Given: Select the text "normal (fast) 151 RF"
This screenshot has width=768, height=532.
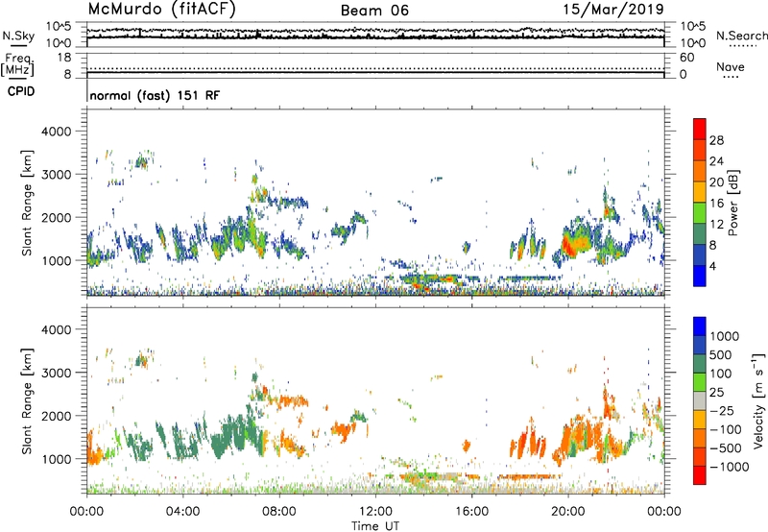Looking at the screenshot, I should tap(155, 95).
